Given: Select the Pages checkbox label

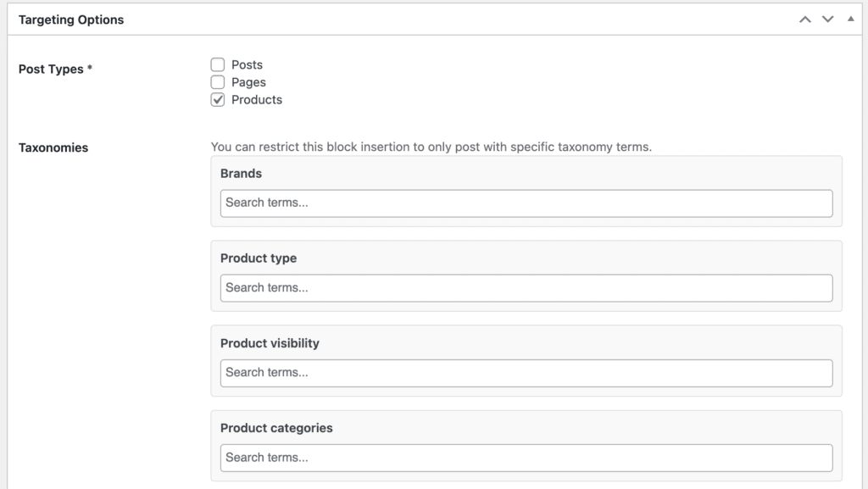Looking at the screenshot, I should 248,82.
